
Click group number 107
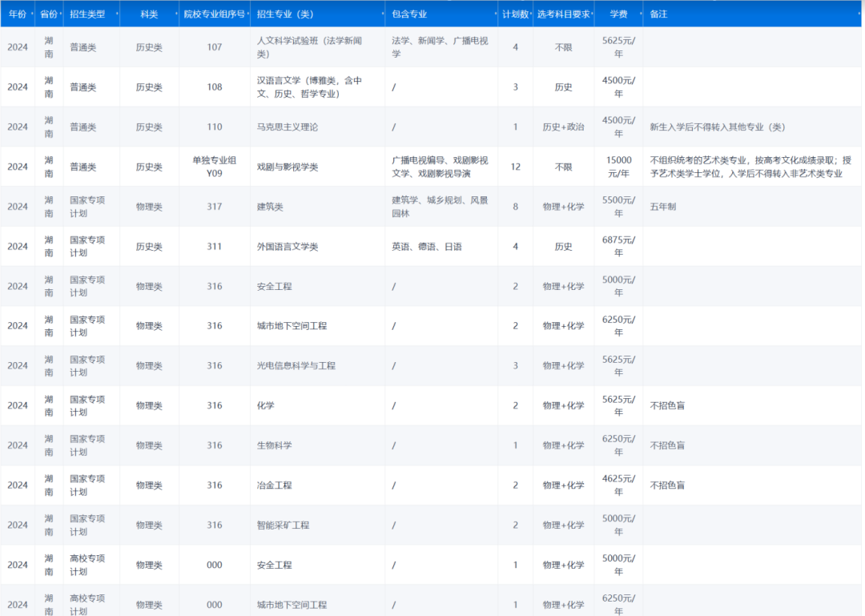tap(215, 47)
